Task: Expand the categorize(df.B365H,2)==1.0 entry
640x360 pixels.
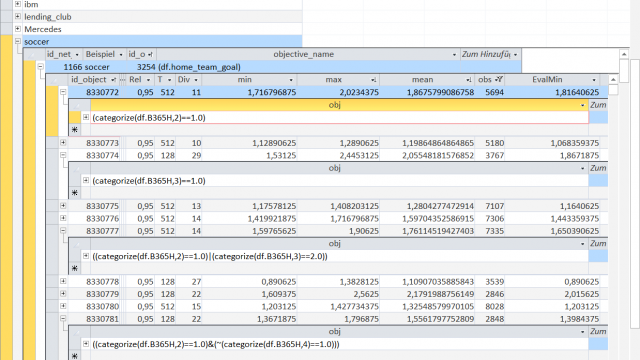Action: click(86, 117)
